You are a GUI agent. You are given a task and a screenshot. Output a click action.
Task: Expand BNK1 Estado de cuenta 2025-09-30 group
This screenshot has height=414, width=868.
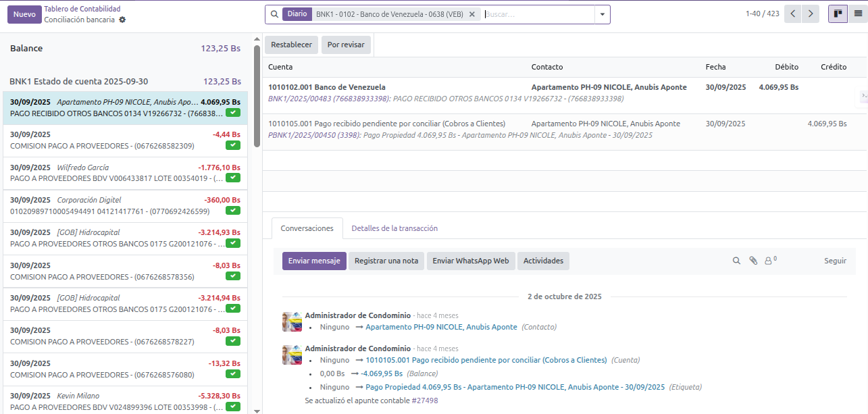[x=78, y=81]
